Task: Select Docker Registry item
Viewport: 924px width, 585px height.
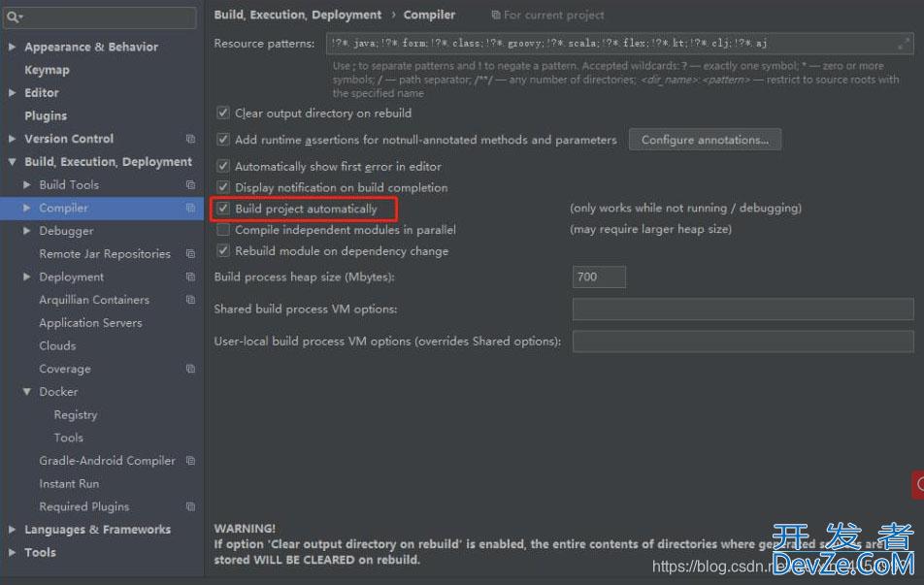Action: coord(76,415)
